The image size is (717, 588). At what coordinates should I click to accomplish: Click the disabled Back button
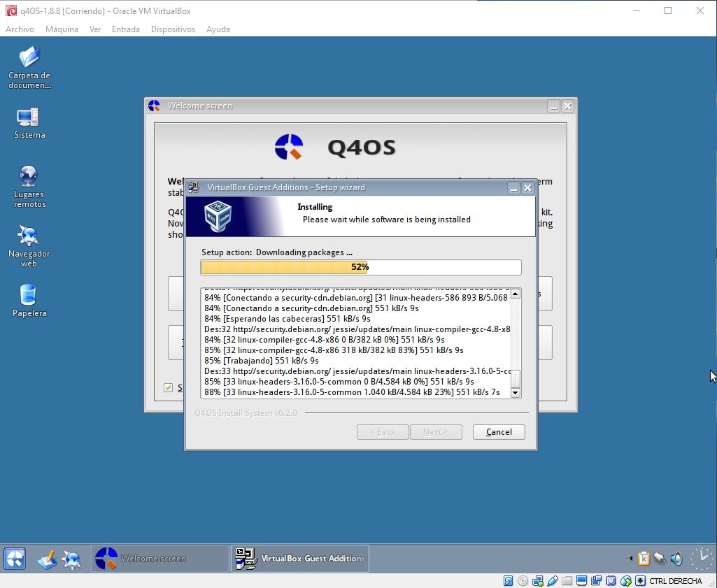383,432
